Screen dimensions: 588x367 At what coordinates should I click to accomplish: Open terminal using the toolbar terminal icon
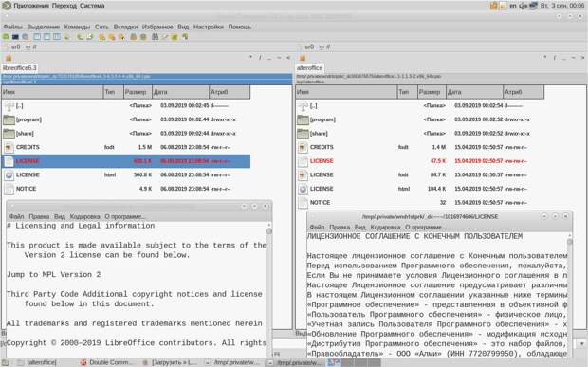[15, 37]
